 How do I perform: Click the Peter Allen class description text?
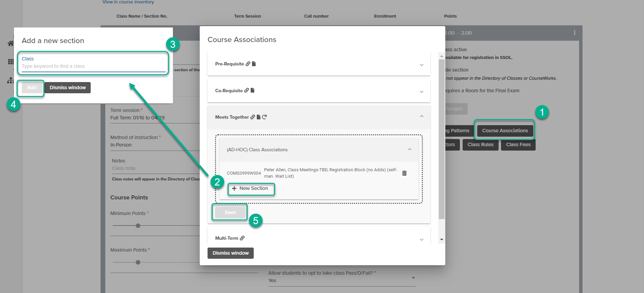[x=330, y=173]
